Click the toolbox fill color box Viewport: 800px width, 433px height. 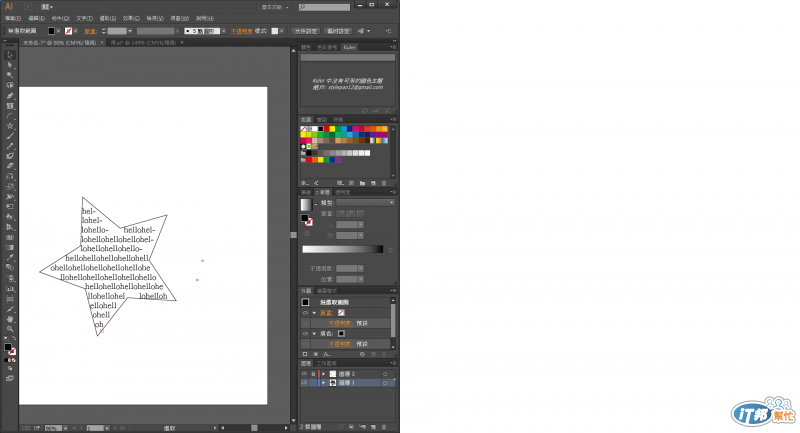(8, 347)
